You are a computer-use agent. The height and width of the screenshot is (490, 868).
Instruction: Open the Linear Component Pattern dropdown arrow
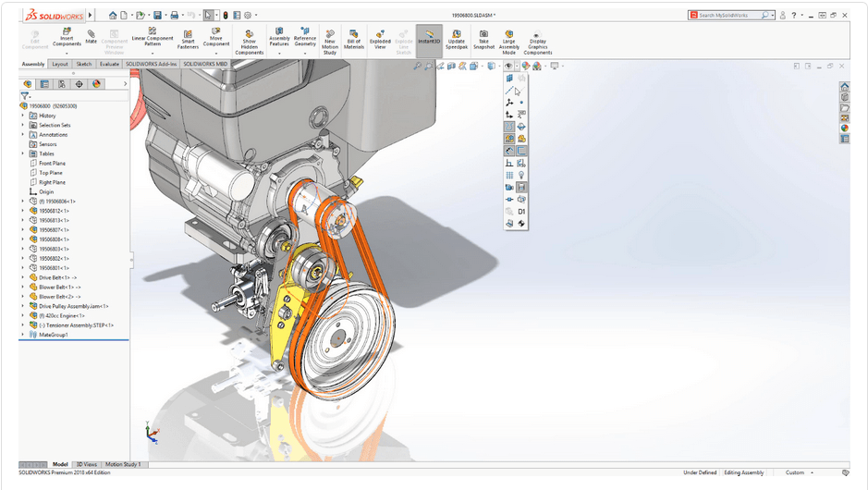[153, 54]
